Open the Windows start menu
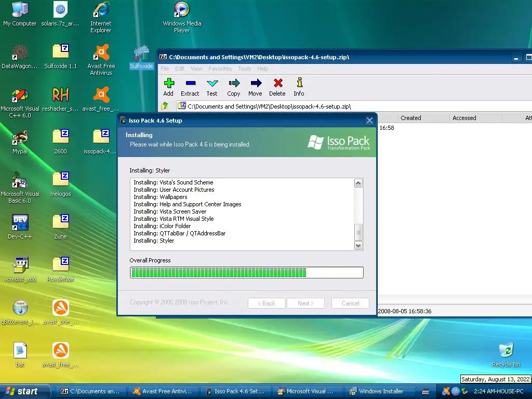This screenshot has width=532, height=399. [x=24, y=391]
